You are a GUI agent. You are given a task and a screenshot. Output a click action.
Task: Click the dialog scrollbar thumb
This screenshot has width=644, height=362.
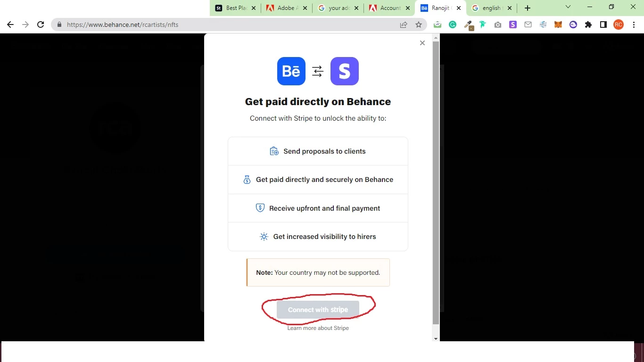[x=436, y=183]
